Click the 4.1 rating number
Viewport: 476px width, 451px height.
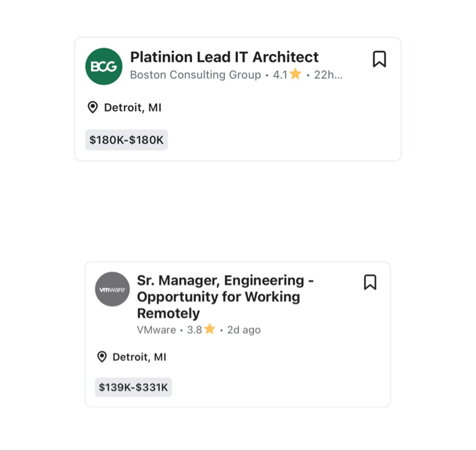[280, 75]
